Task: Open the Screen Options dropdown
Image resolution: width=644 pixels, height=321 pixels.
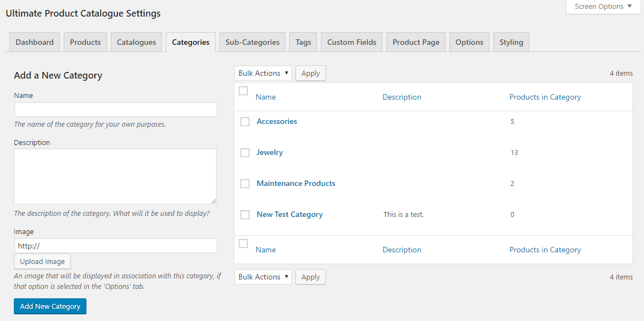Action: tap(603, 7)
